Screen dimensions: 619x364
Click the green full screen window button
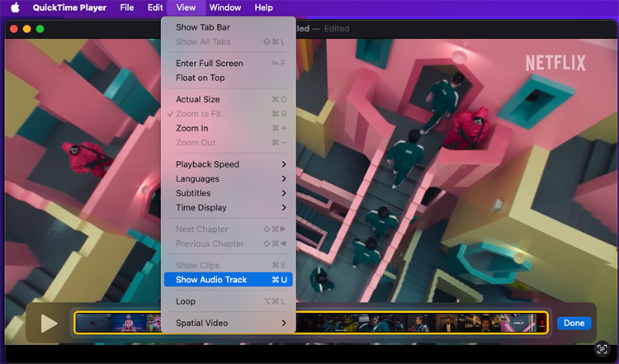click(40, 29)
